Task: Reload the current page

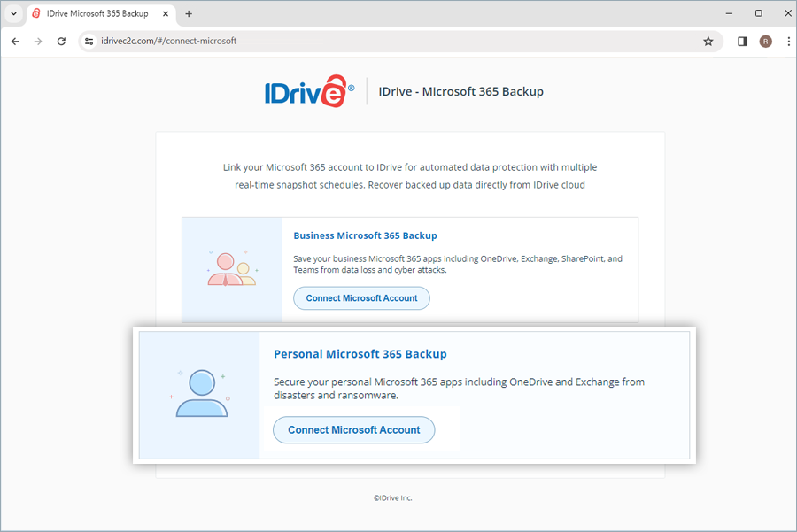Action: (61, 41)
